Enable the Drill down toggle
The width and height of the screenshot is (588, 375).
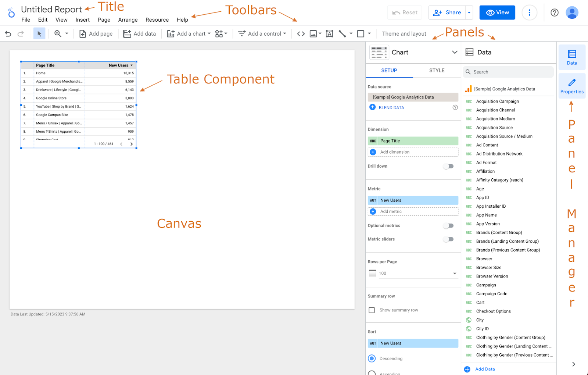click(448, 166)
